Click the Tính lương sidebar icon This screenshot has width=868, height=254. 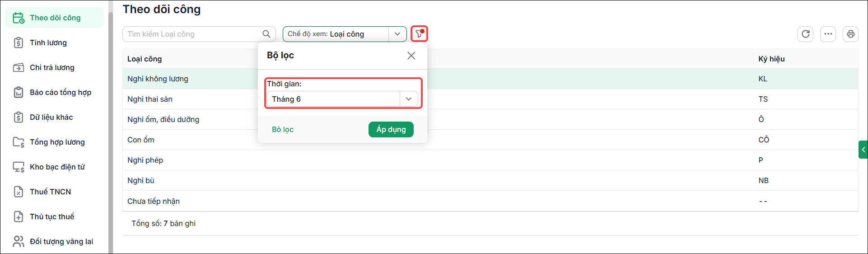18,42
